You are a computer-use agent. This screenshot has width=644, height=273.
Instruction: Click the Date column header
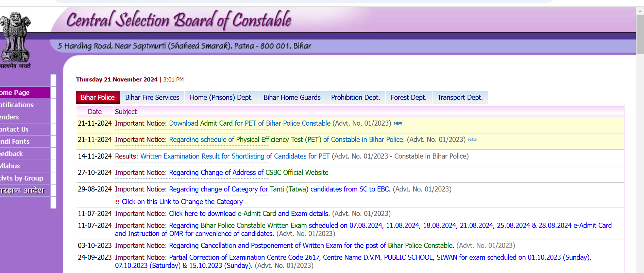[x=95, y=112]
